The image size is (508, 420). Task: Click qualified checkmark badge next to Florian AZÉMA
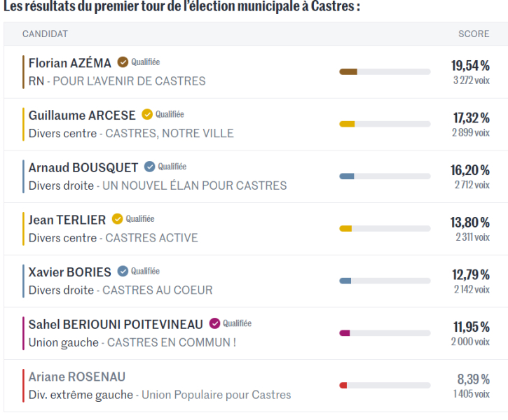coord(123,62)
